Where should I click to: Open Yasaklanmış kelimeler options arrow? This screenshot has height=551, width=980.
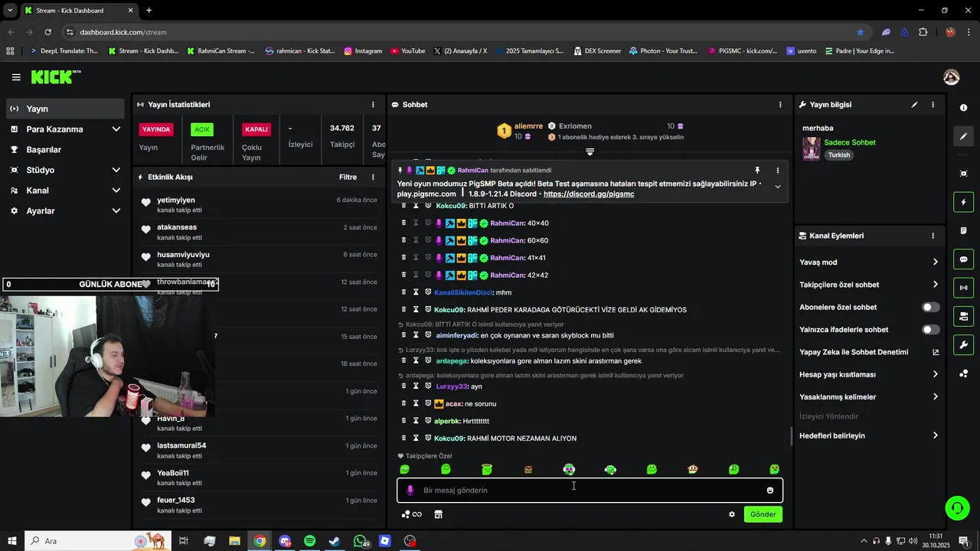935,397
